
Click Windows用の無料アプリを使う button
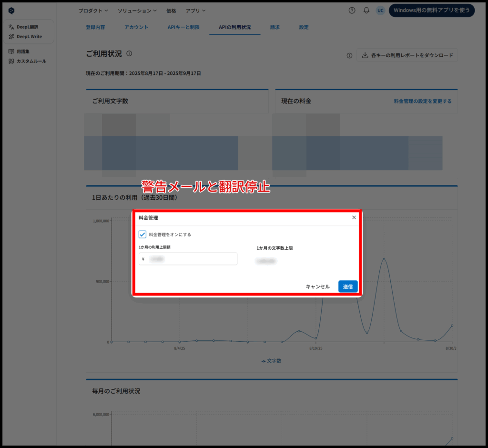point(432,10)
